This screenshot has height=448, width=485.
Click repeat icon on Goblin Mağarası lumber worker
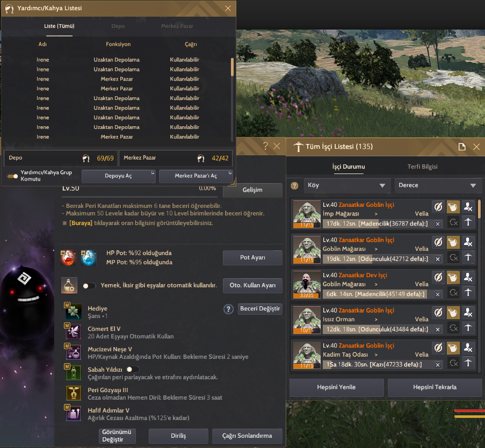[x=453, y=257]
